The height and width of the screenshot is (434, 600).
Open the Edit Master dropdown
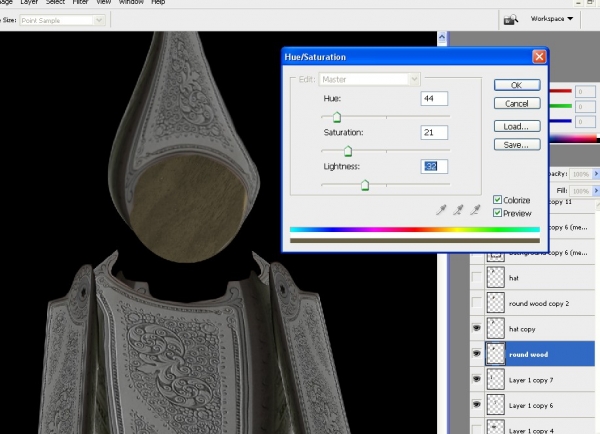coord(414,79)
